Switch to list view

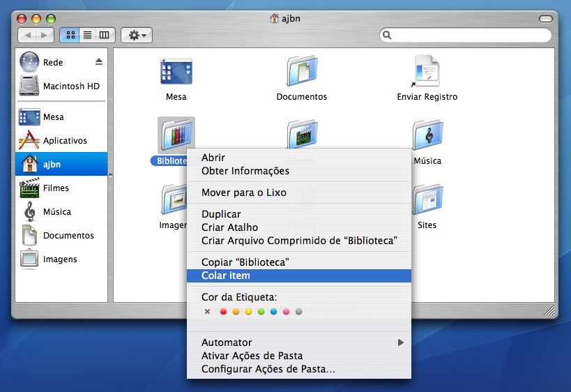coord(87,35)
